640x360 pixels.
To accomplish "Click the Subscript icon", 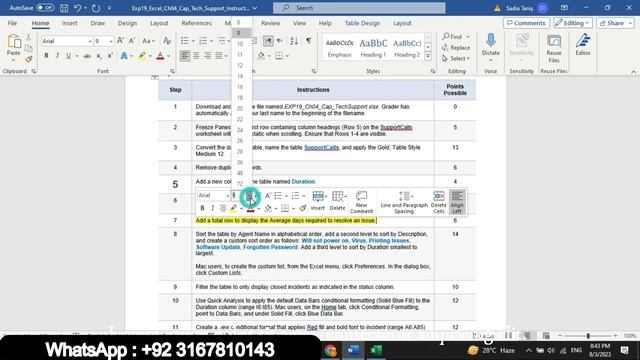I will pyautogui.click(x=99, y=56).
